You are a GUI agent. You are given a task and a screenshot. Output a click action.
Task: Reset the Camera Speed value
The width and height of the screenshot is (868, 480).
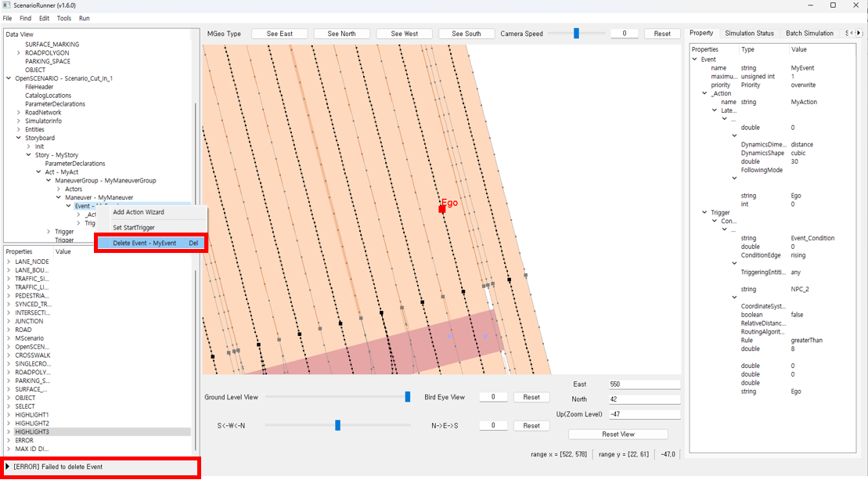(x=662, y=34)
